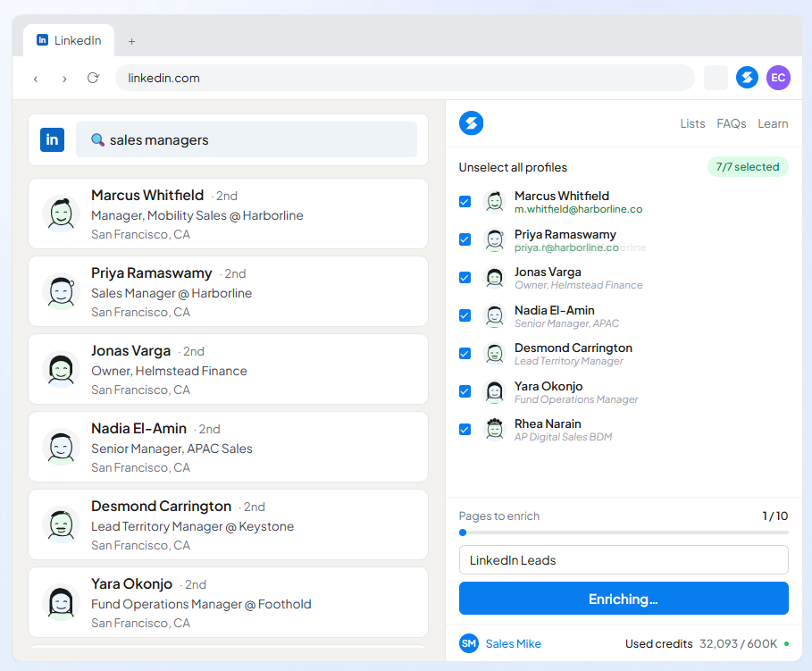812x671 pixels.
Task: Click 'Senior Manager, APAC Sales' text
Action: tap(172, 449)
